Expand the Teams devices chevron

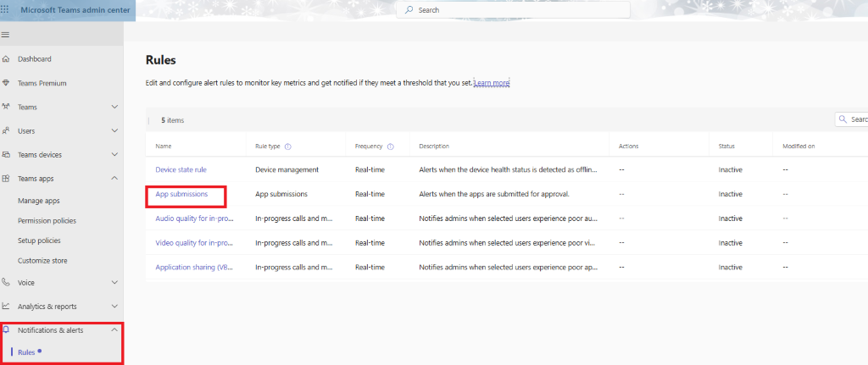click(x=114, y=155)
